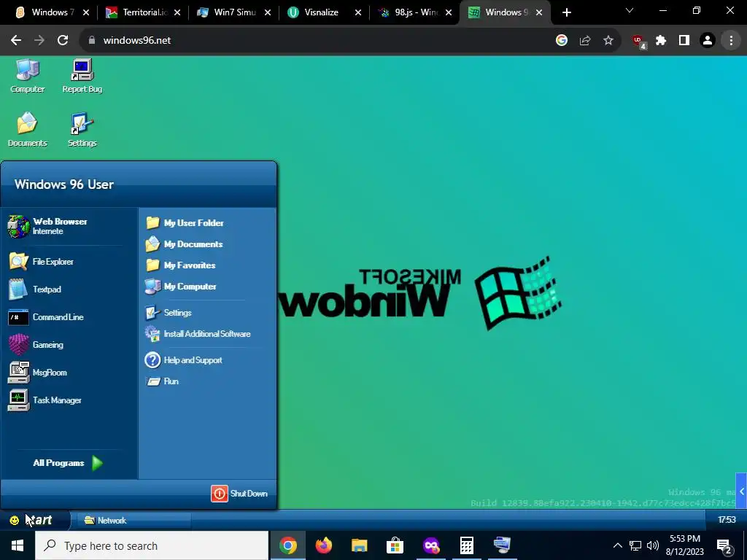Expand the blue side panel arrow
Screen dimensions: 747x560
click(x=741, y=491)
